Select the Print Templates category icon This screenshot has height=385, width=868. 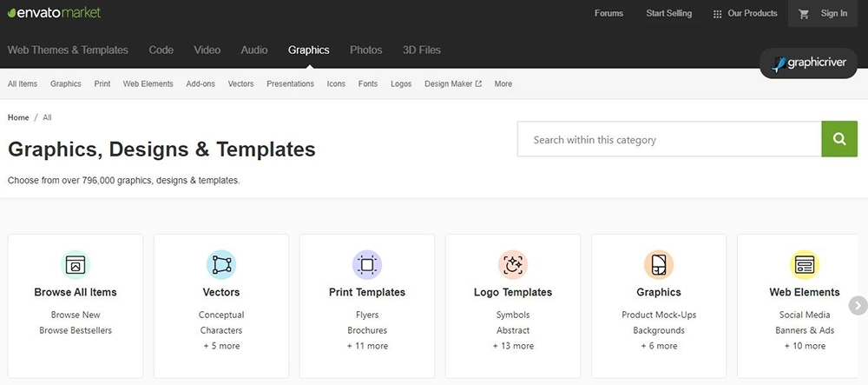click(x=367, y=265)
